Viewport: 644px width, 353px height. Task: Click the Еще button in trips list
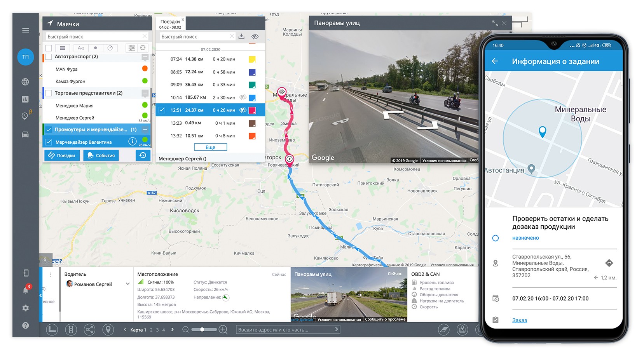(x=210, y=147)
